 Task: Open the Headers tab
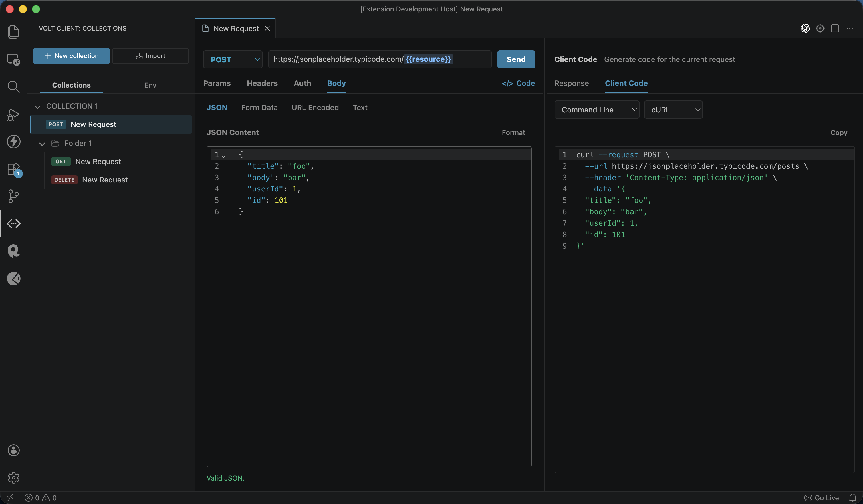pyautogui.click(x=262, y=83)
